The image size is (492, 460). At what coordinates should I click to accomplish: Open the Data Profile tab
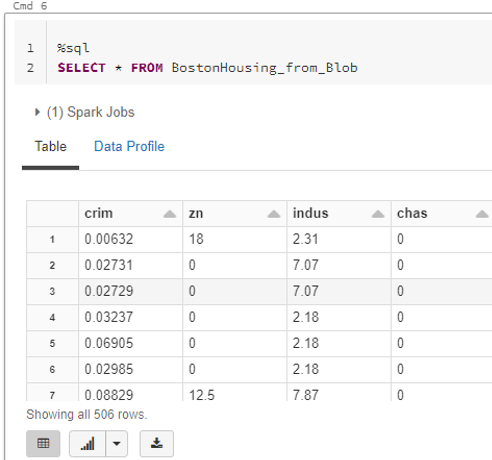(x=129, y=146)
